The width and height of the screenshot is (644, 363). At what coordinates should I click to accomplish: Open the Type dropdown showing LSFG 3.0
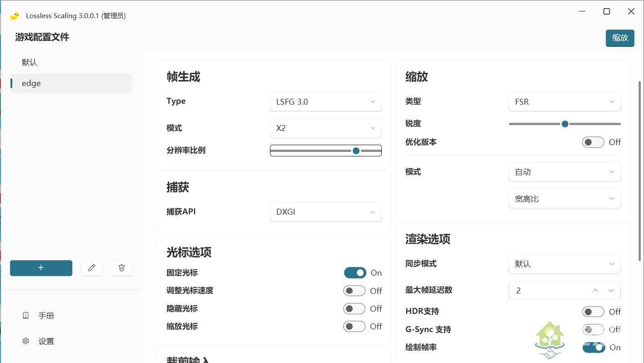click(326, 101)
